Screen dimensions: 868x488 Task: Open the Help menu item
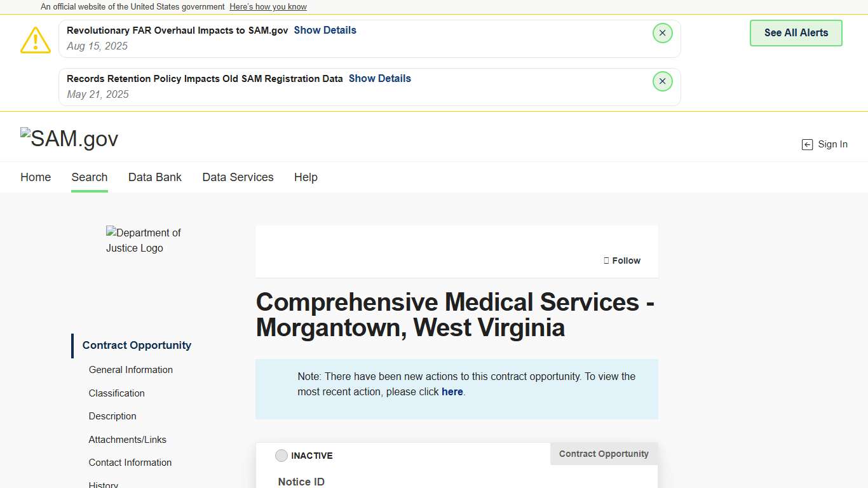306,177
